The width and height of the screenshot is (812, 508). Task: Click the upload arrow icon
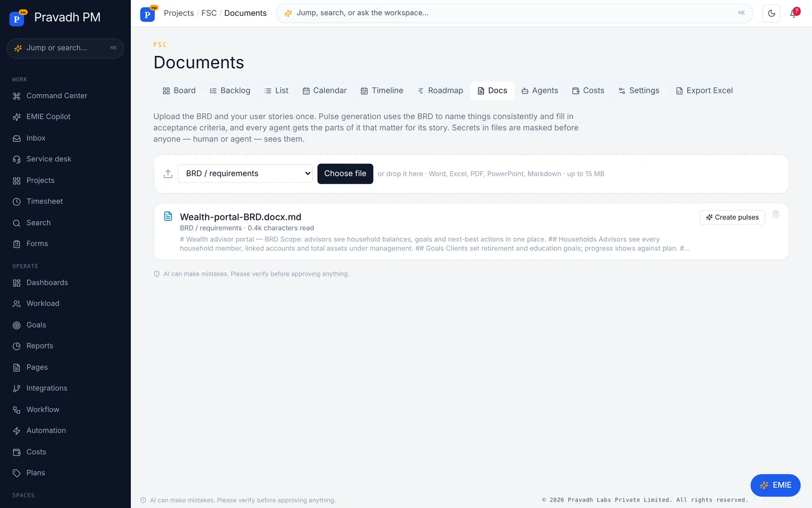168,174
